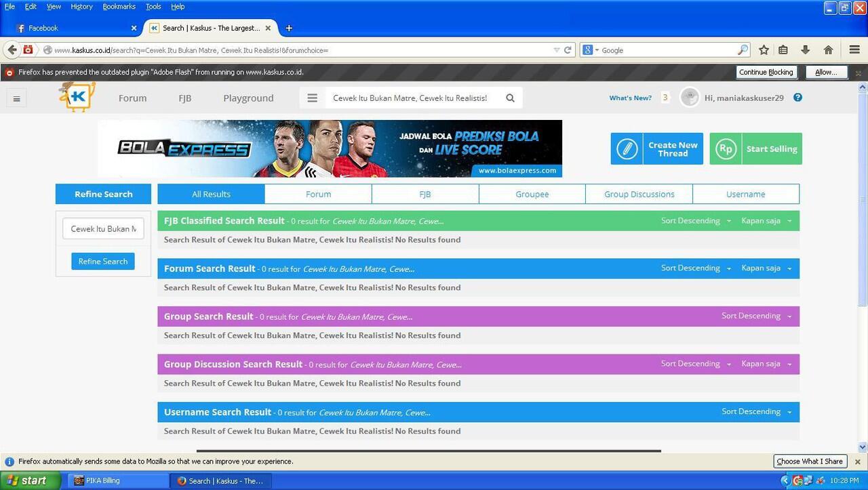Go to Firefox home icon

(x=828, y=49)
